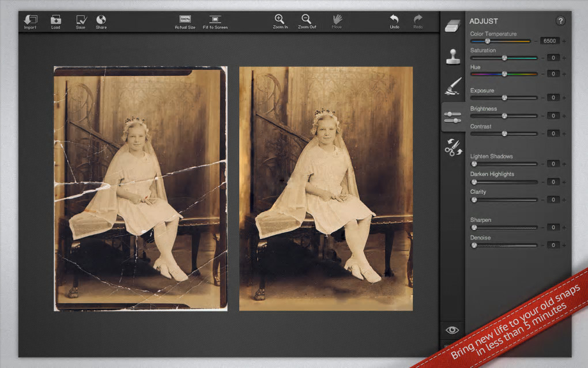Increase Darken Highlights with plus button
The image size is (588, 368).
pos(564,182)
